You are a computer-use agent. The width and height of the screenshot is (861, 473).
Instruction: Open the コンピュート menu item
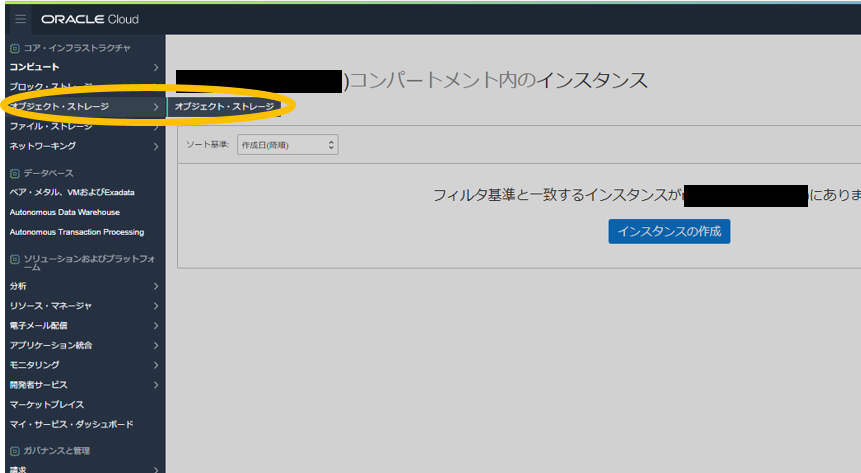[34, 67]
